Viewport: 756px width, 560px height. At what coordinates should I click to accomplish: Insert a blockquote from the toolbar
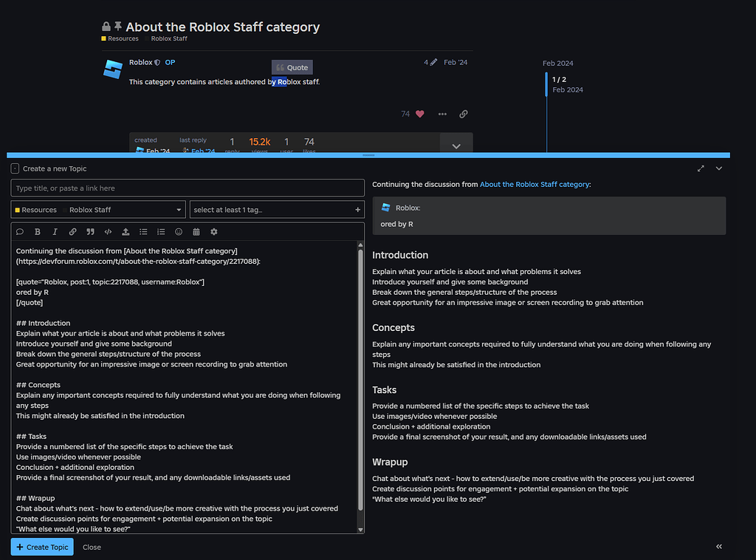(90, 231)
